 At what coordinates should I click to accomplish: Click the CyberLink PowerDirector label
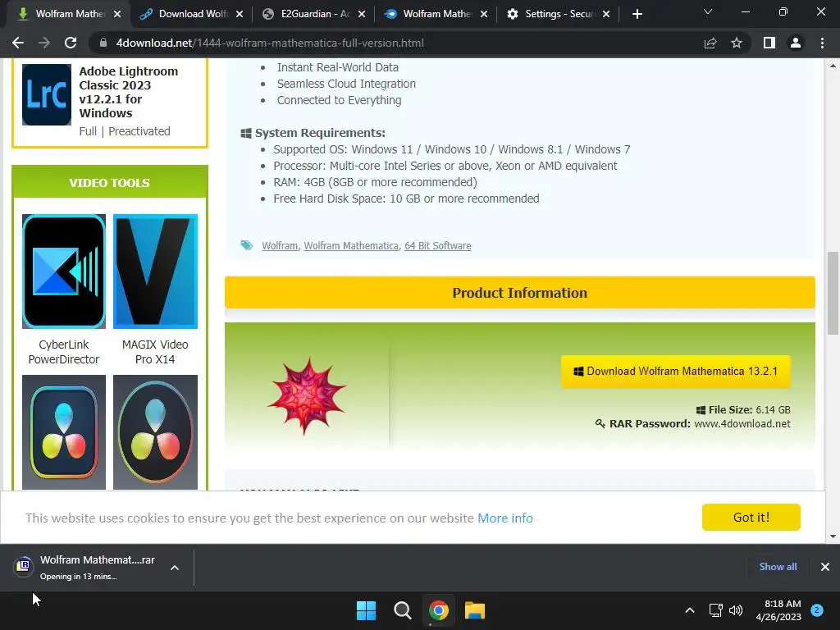64,352
